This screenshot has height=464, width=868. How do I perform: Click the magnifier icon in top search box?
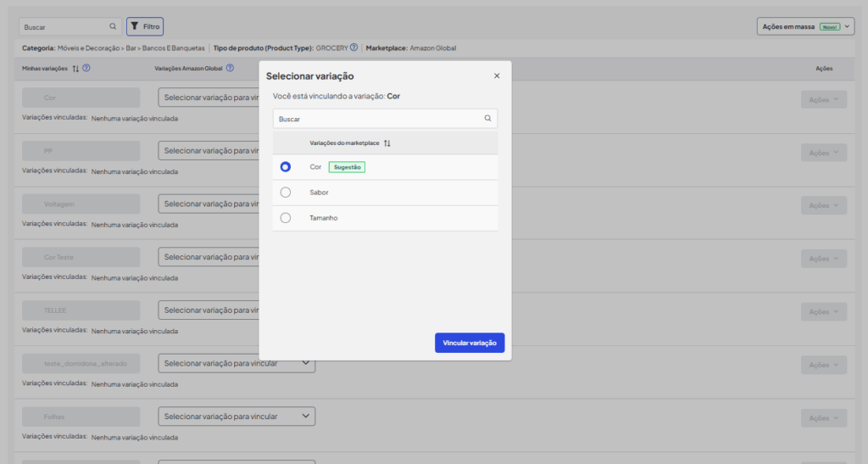(113, 26)
